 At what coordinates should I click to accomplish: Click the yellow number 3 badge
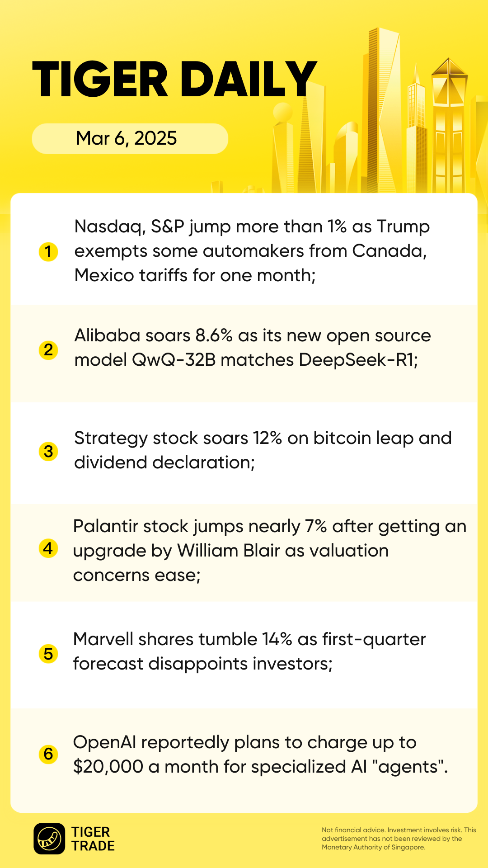tap(48, 451)
